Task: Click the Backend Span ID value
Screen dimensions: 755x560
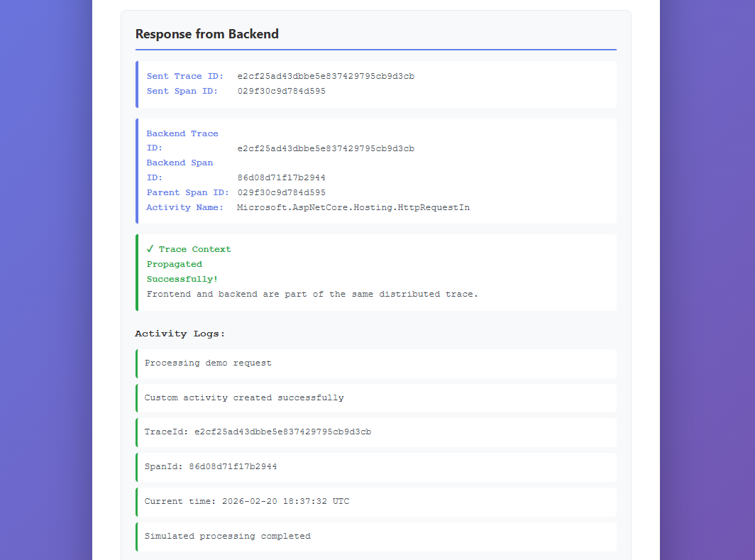Action: click(x=282, y=177)
